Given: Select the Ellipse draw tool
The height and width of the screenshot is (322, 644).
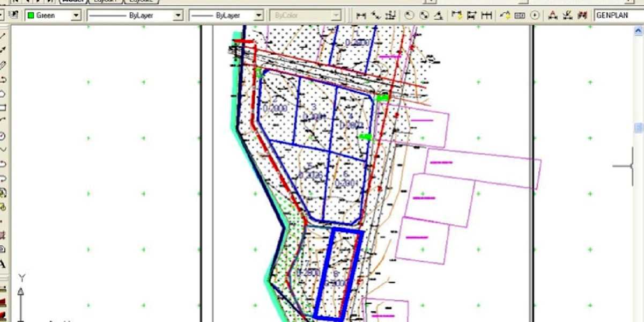Looking at the screenshot, I should point(3,164).
